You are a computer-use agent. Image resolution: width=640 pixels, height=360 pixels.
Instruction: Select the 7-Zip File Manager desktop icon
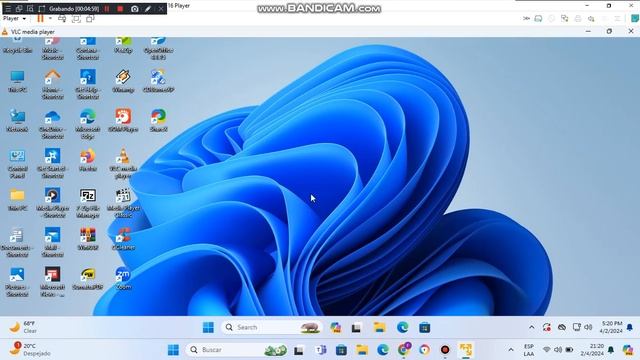tap(88, 203)
